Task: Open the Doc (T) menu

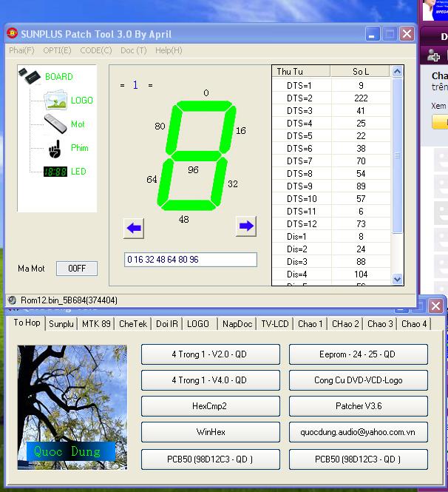Action: pyautogui.click(x=134, y=50)
